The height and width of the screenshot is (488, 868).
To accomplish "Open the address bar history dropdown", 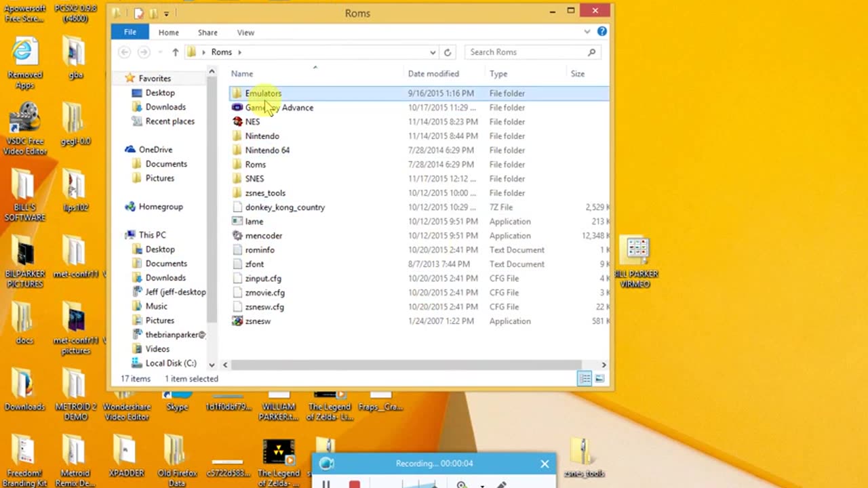I will pyautogui.click(x=433, y=52).
